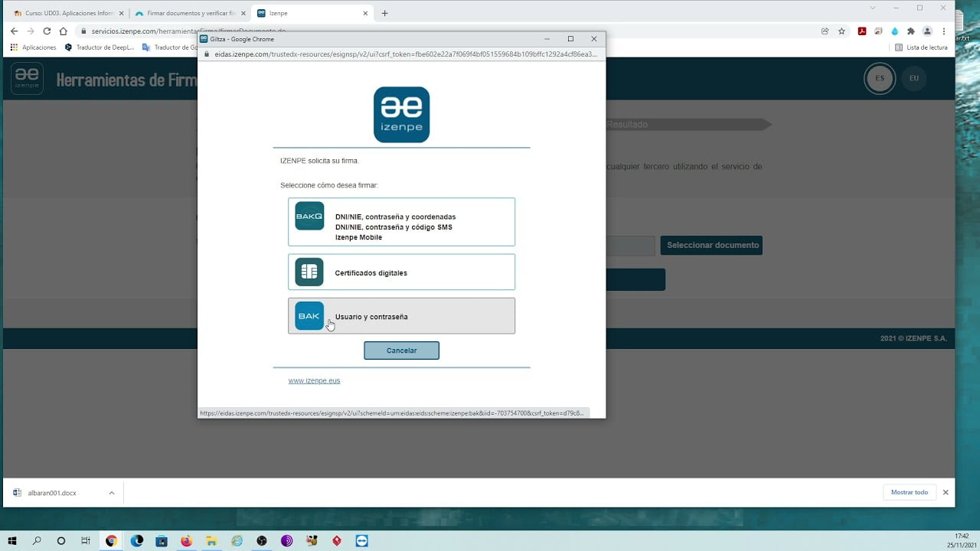This screenshot has width=980, height=551.
Task: Open the Traductor de Google bookmark
Action: point(170,47)
